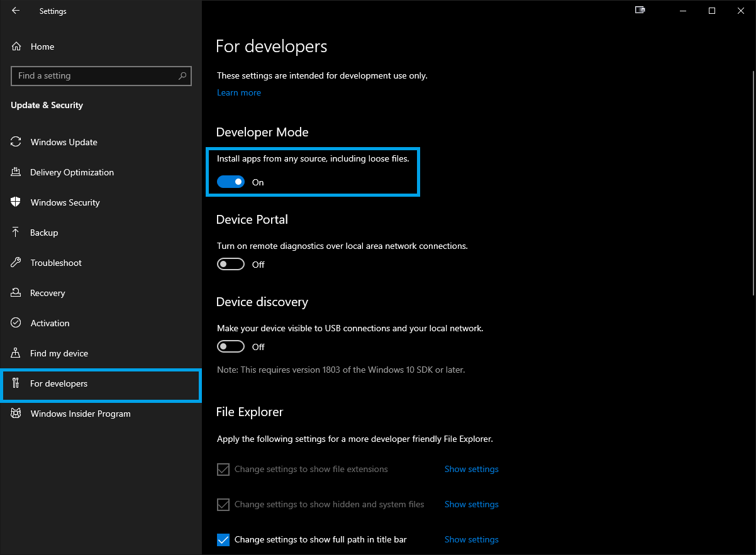Turn off the Developer Mode toggle
This screenshot has height=555, width=756.
[x=230, y=182]
